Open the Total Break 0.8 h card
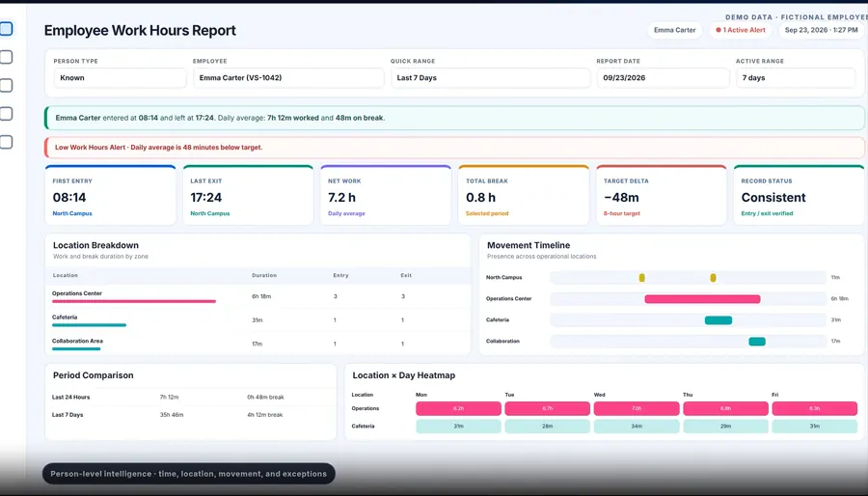The height and width of the screenshot is (496, 868). 524,195
